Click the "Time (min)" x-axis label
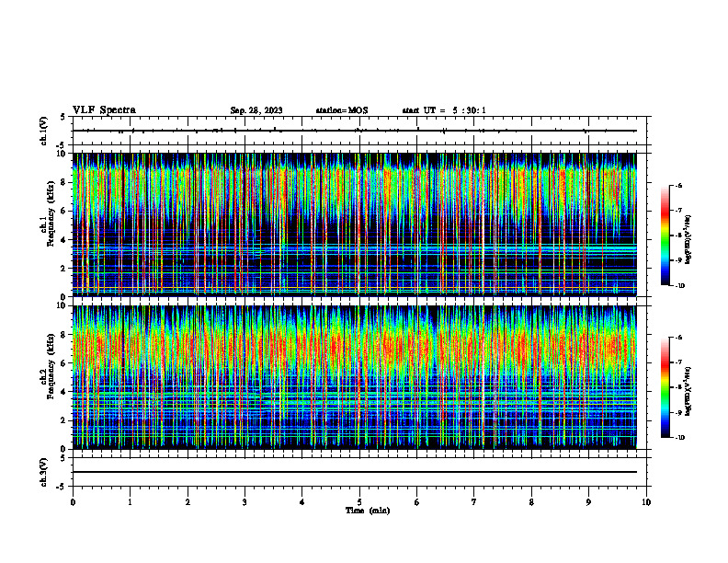Viewport: 728px width, 563px height. tap(368, 511)
